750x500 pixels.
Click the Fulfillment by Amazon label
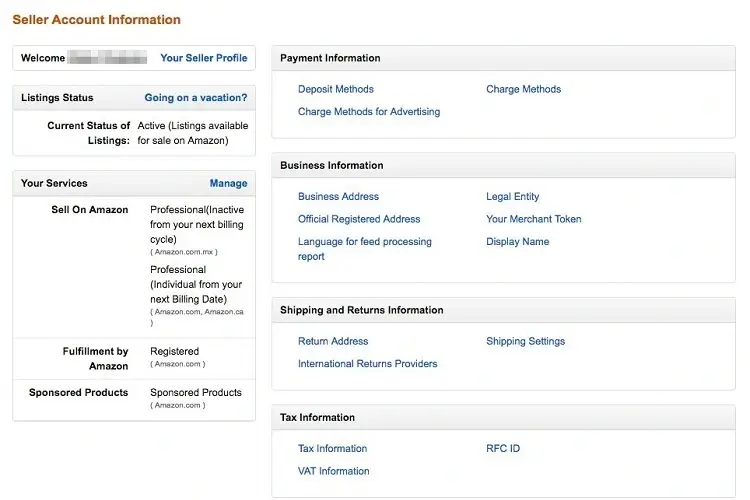click(96, 358)
